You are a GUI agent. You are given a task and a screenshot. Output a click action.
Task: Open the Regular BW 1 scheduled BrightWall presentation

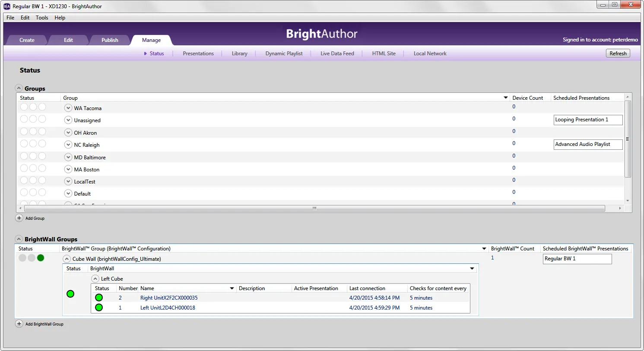(577, 259)
